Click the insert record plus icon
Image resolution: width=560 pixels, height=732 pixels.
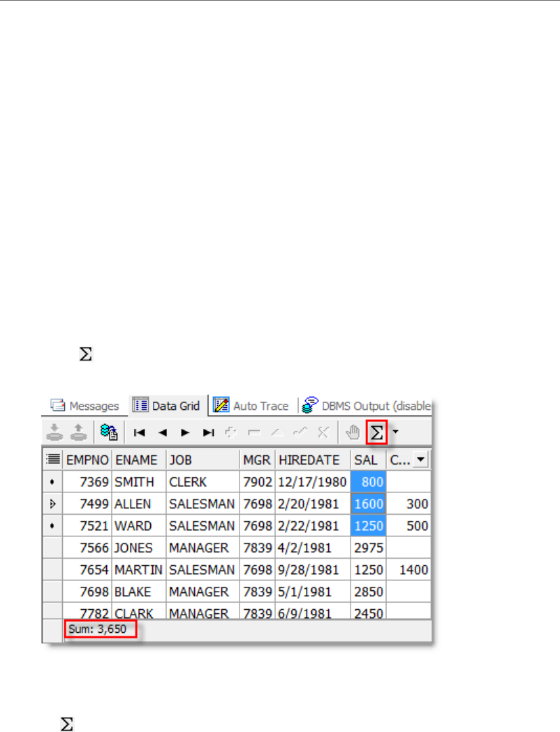click(231, 433)
